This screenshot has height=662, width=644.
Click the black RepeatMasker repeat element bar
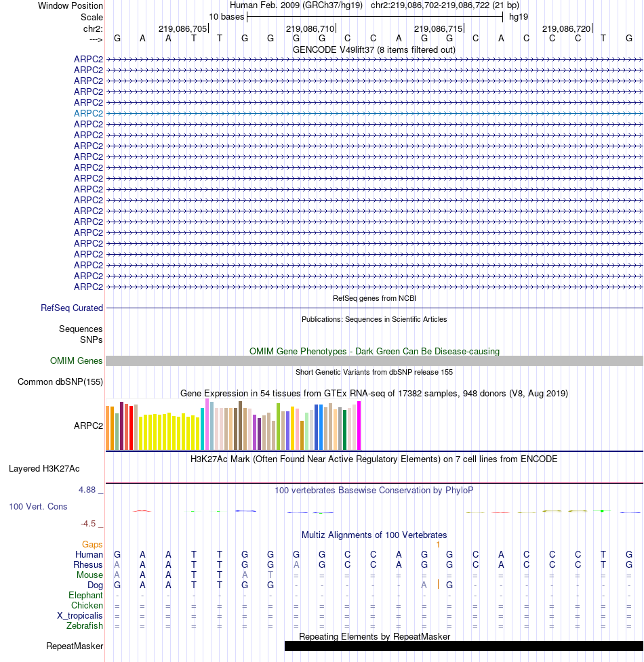[464, 646]
